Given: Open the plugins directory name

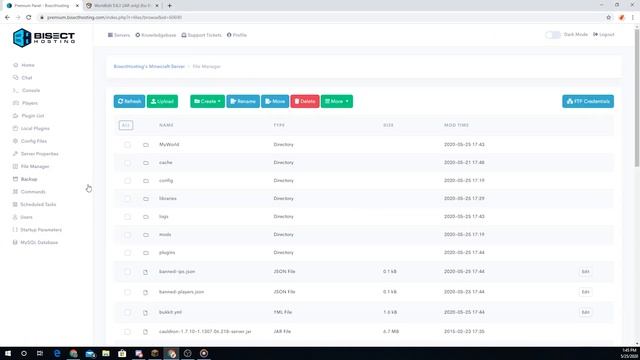Looking at the screenshot, I should point(167,253).
